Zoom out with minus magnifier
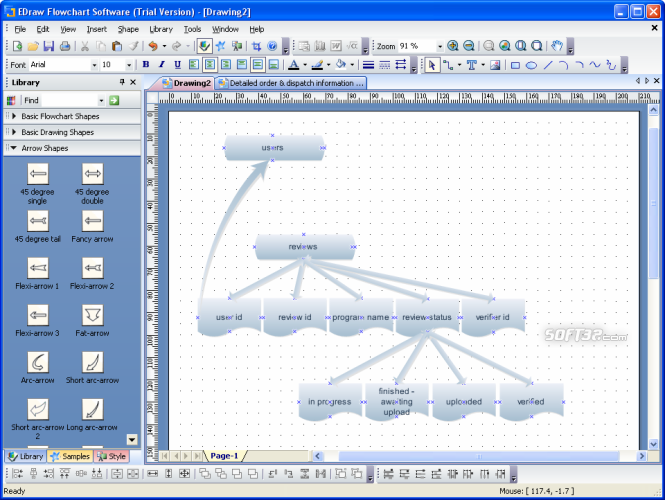The image size is (665, 500). point(469,46)
